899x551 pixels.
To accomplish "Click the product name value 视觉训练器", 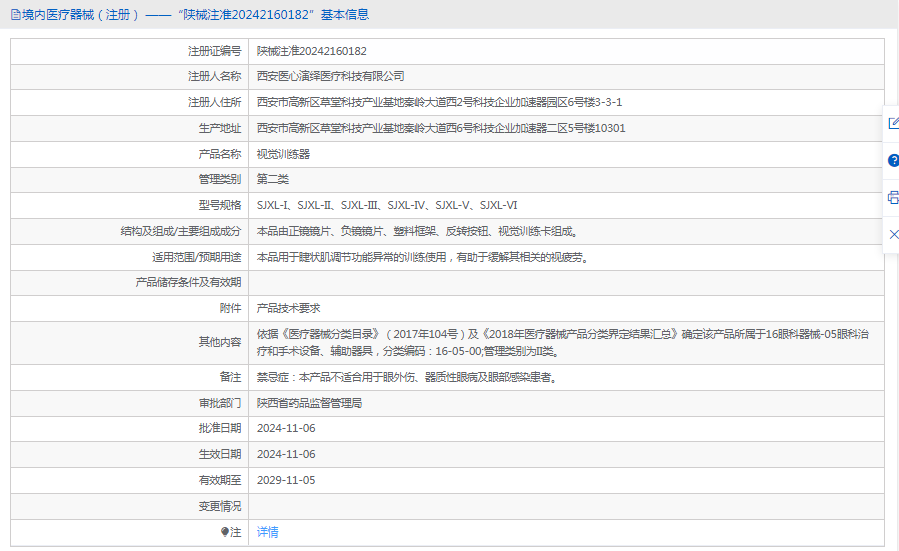I will (x=283, y=154).
